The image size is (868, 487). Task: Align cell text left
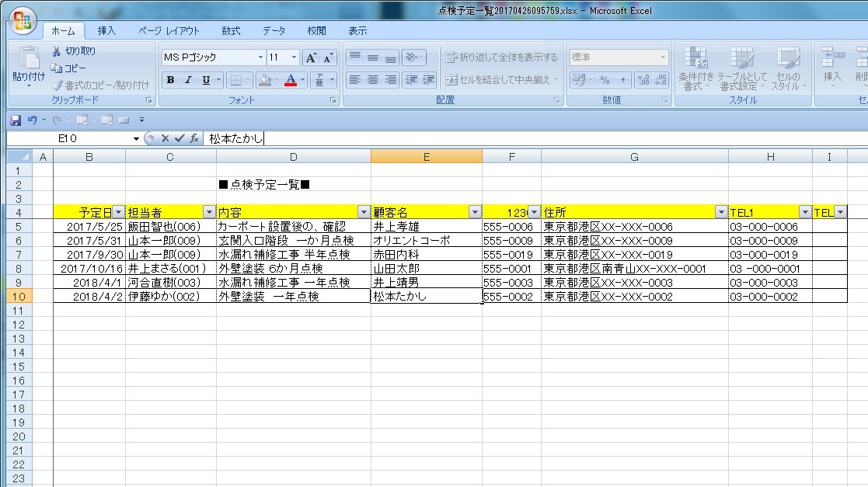coord(355,80)
